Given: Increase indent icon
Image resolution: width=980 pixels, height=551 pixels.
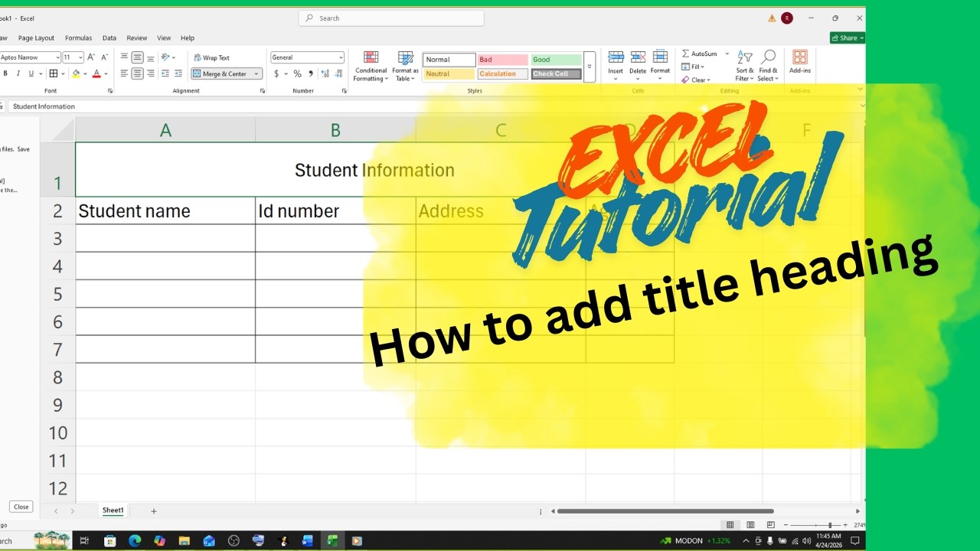Looking at the screenshot, I should click(178, 73).
